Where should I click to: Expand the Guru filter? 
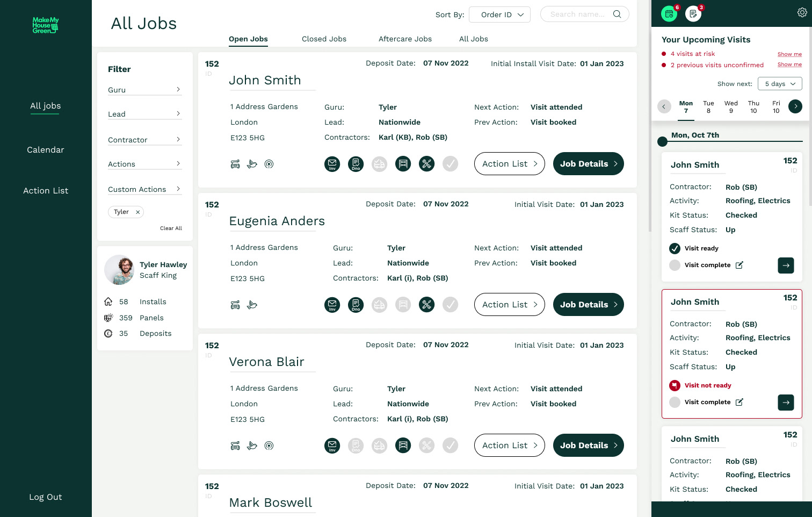(145, 90)
